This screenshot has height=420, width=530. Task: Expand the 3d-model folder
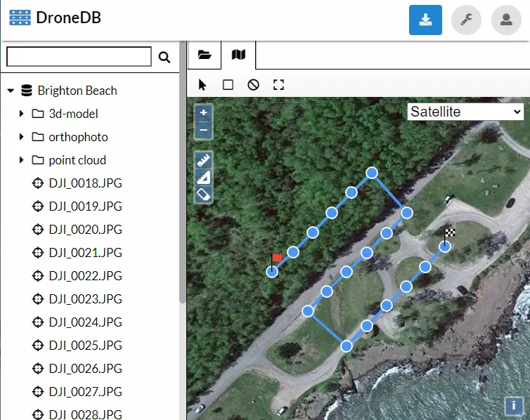22,114
